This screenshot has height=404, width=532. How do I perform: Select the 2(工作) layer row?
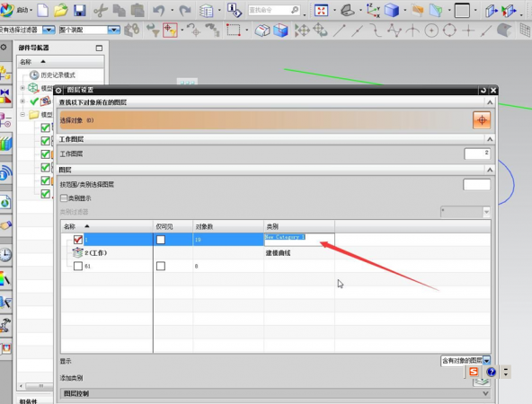[276, 253]
